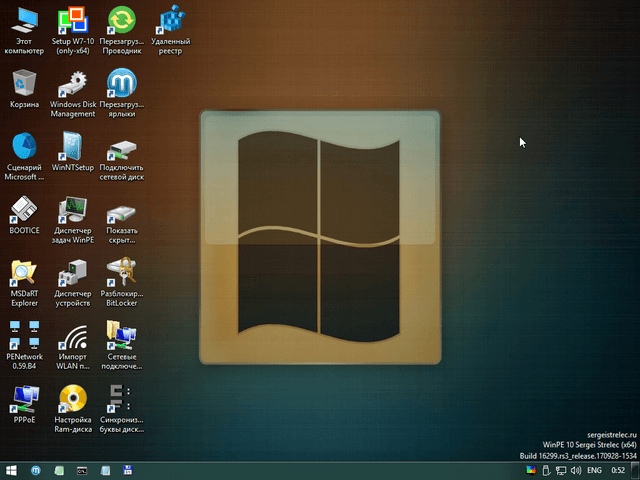Image resolution: width=640 pixels, height=480 pixels.
Task: Click the Перезагрузить Проводник shortcut
Action: [122, 20]
